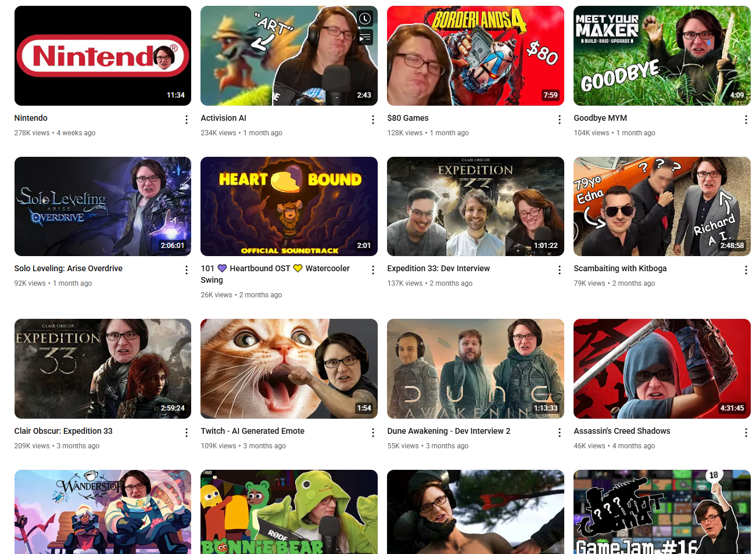Image resolution: width=756 pixels, height=554 pixels.
Task: Play the GameJam #16 thumbnail
Action: (x=662, y=512)
